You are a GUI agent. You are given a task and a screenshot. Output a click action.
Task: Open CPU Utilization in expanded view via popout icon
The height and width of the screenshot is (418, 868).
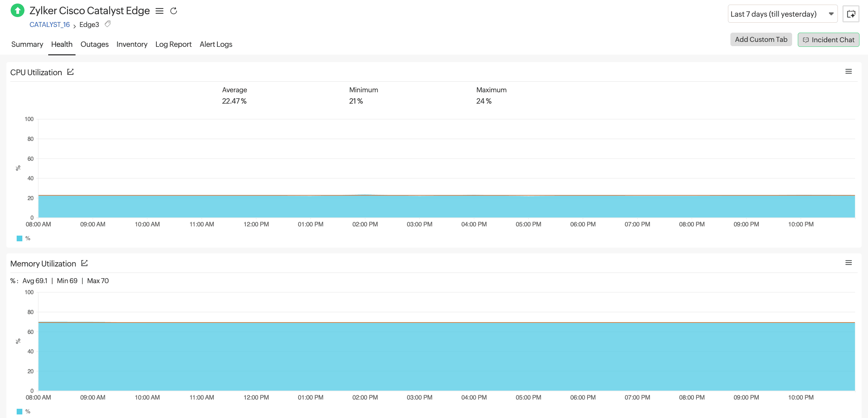(x=70, y=72)
